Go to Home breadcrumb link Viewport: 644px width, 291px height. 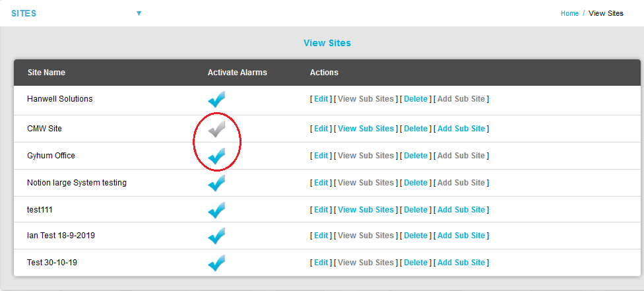pyautogui.click(x=569, y=13)
